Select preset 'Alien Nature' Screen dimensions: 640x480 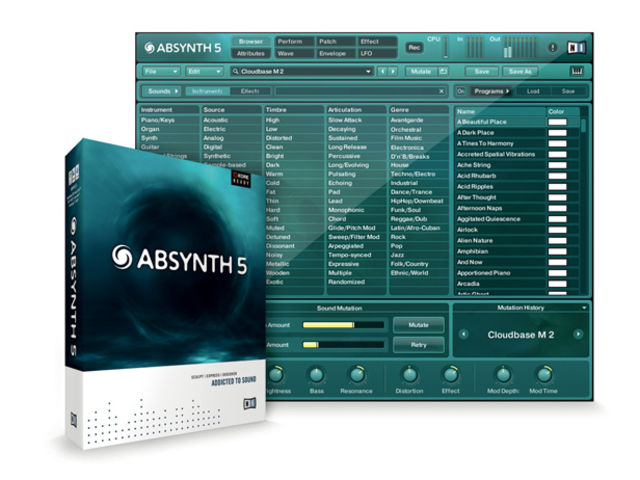(x=500, y=241)
